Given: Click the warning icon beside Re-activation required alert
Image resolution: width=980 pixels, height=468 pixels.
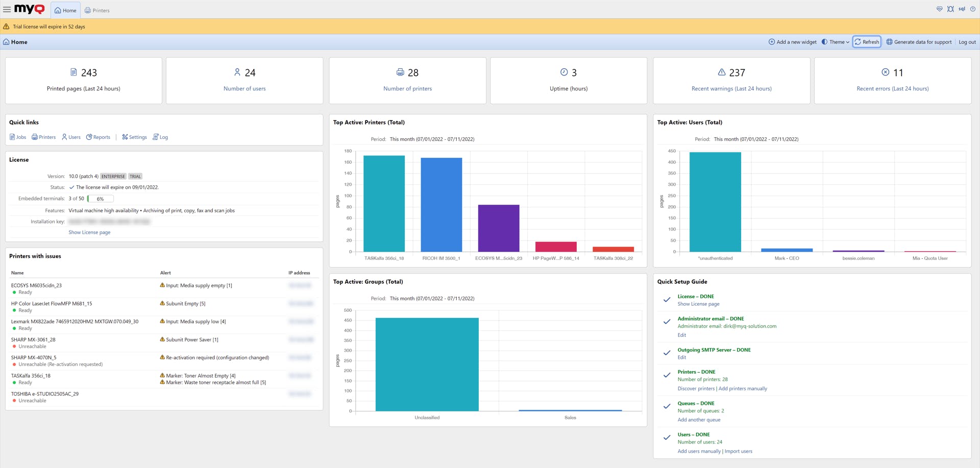Looking at the screenshot, I should [162, 357].
